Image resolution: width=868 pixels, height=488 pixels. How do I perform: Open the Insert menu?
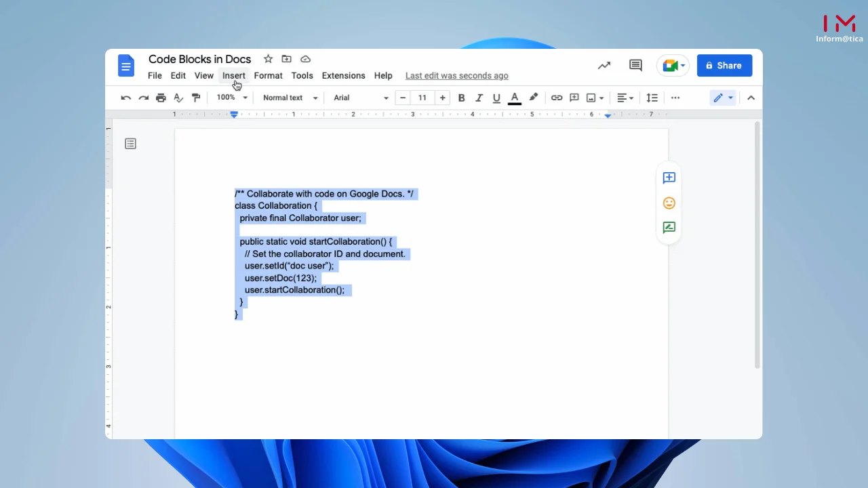(234, 75)
